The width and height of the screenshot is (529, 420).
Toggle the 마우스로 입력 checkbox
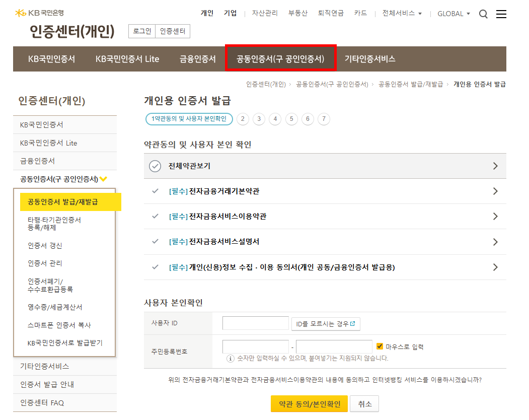[x=380, y=346]
